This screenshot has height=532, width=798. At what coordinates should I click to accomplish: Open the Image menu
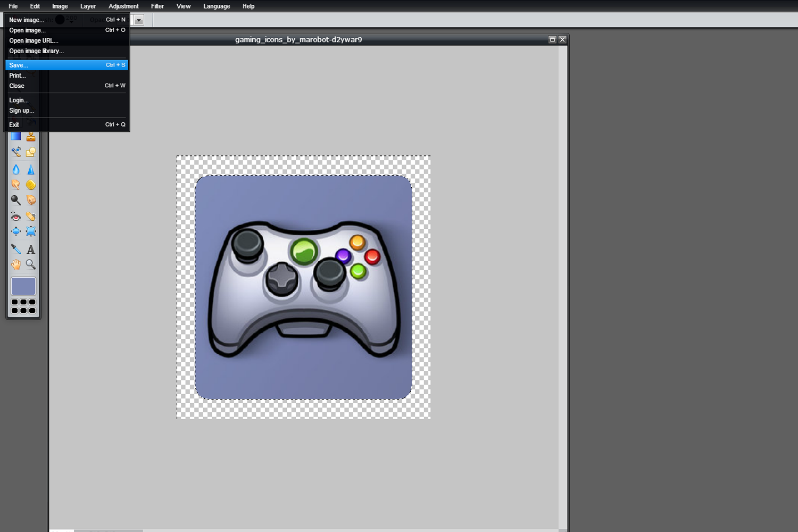(x=60, y=6)
